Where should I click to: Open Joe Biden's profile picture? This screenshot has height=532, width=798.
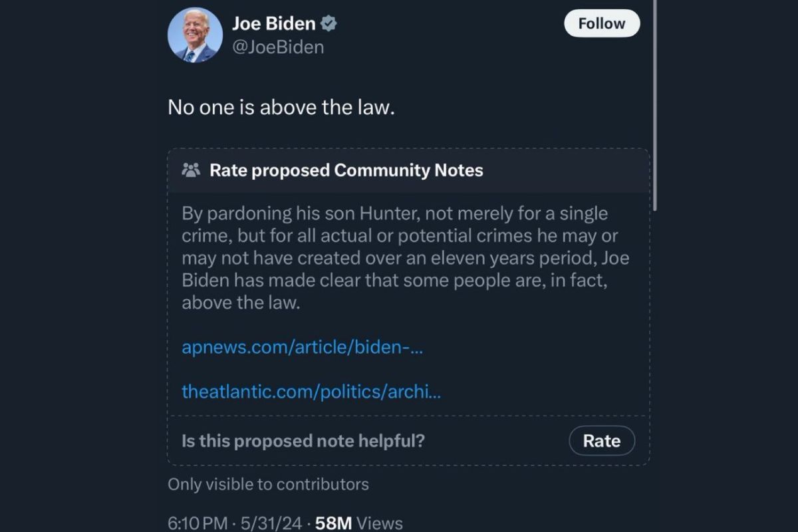click(194, 35)
